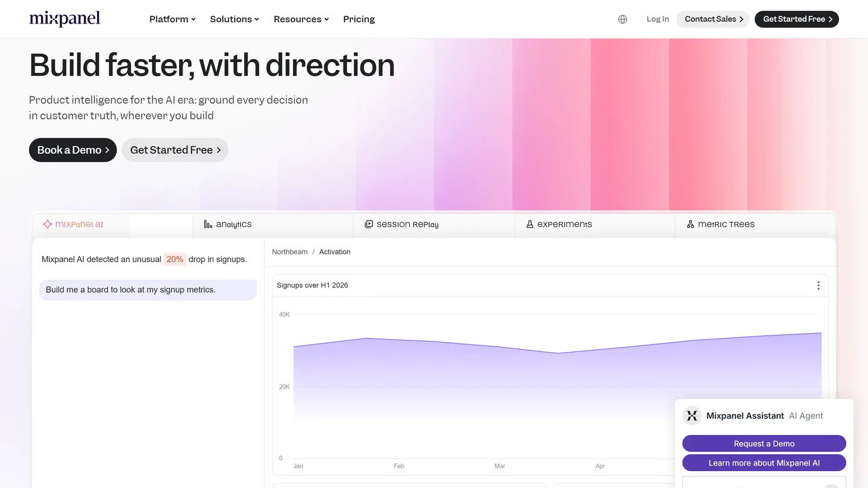Switch to the Session Replay tab
The image size is (868, 488).
coord(434,225)
